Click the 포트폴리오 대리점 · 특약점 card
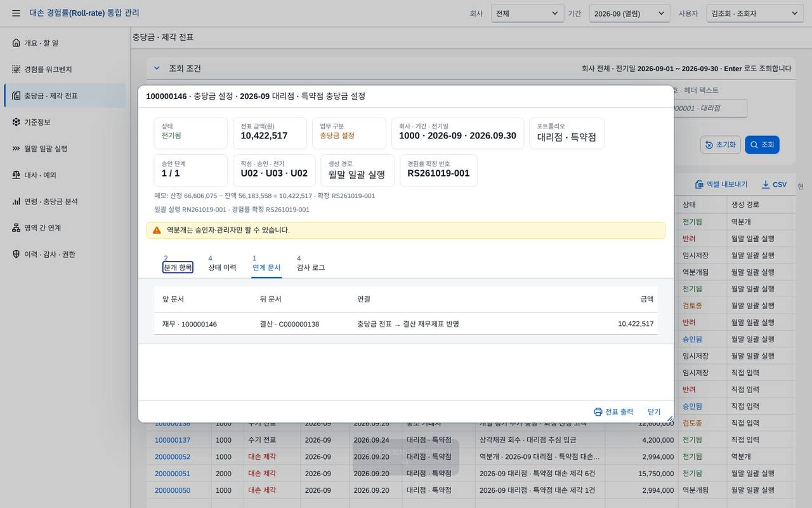Image resolution: width=812 pixels, height=508 pixels. [x=566, y=133]
